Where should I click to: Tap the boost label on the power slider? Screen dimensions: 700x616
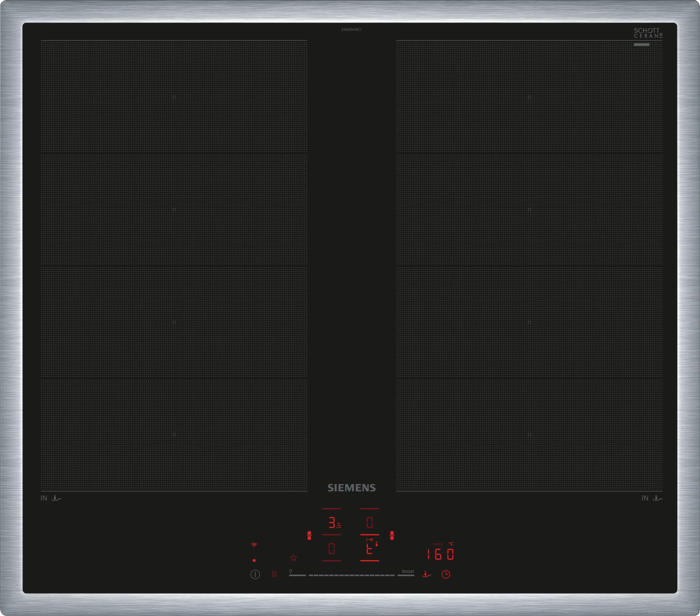coord(408,572)
